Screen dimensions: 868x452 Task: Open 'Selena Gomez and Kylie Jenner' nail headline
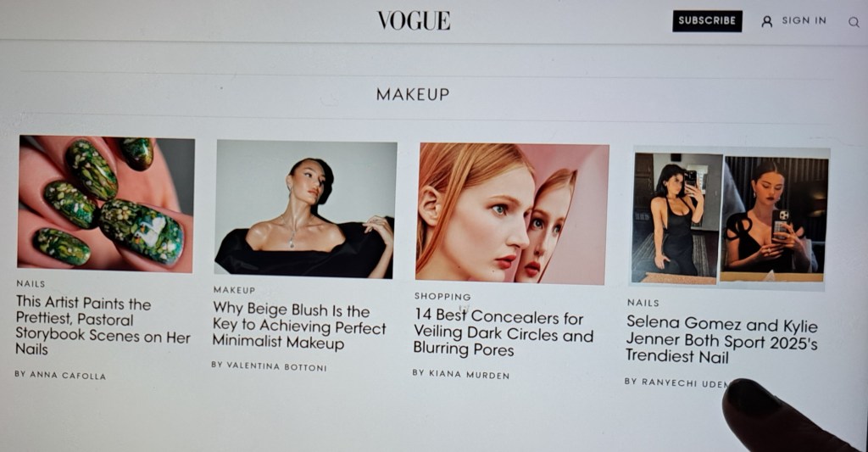[721, 339]
